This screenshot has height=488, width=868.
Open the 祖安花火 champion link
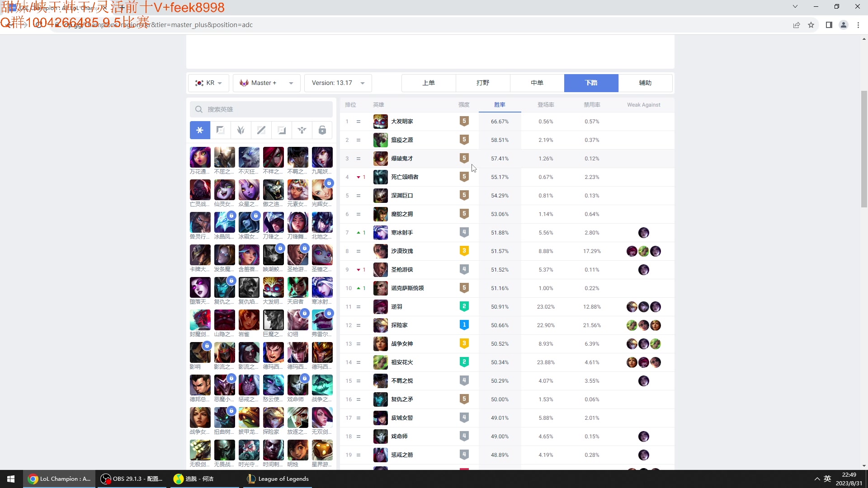point(402,362)
